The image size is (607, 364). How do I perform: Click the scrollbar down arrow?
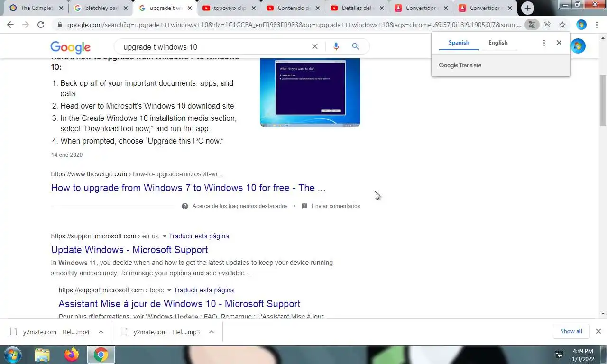click(x=603, y=314)
